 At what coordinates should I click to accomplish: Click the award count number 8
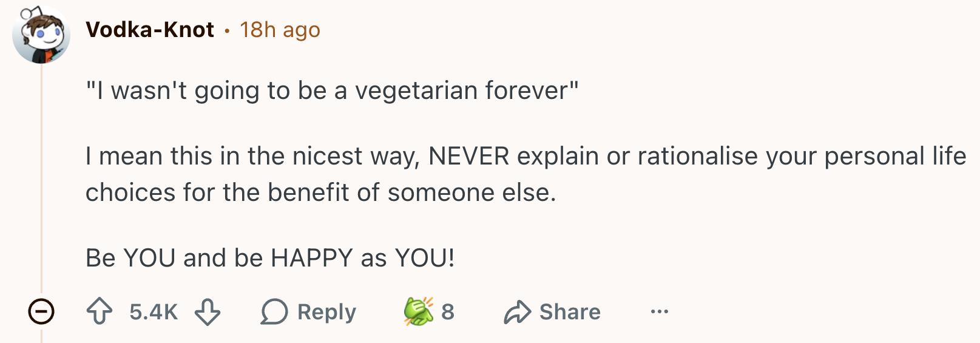(x=448, y=311)
